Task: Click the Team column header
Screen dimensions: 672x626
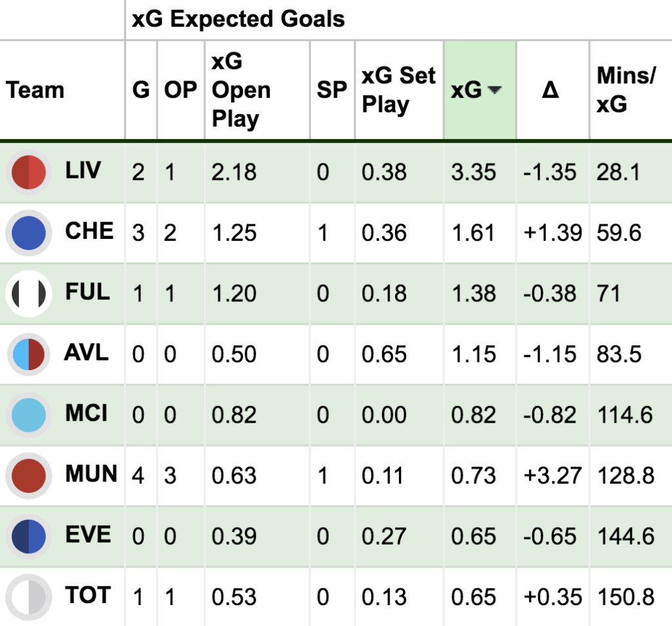Action: coord(35,91)
